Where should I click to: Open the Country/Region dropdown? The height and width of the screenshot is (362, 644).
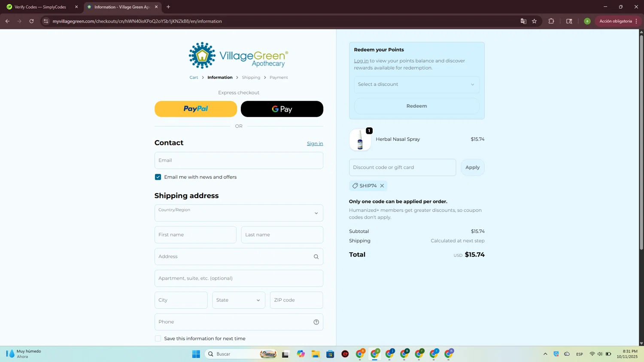[x=239, y=213]
